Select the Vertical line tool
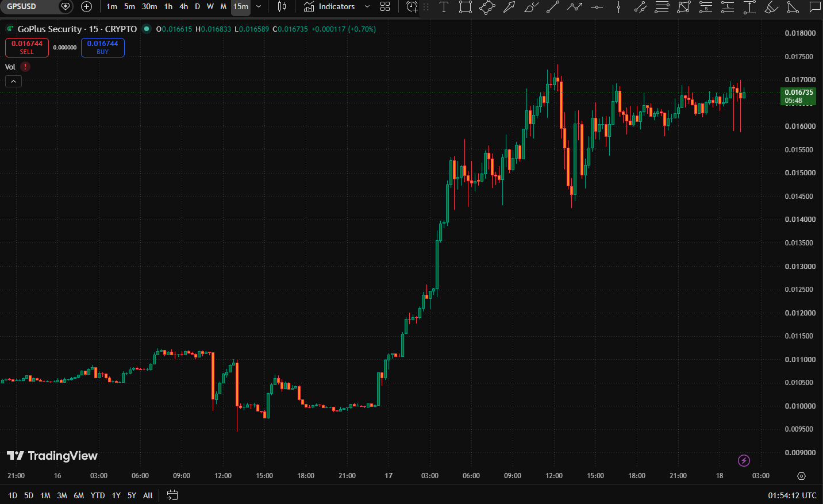The image size is (823, 504). pos(618,7)
